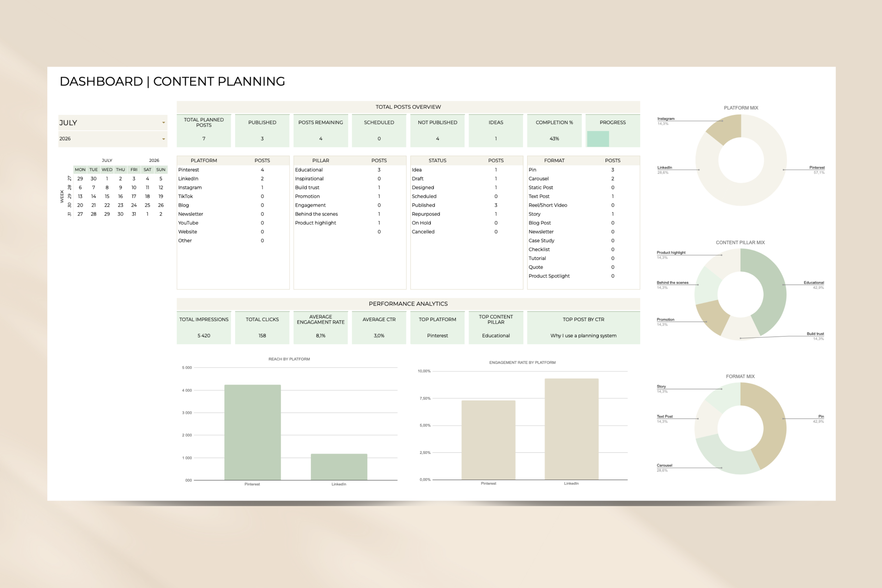This screenshot has width=882, height=588.
Task: Click the Build trust label in pillar chart
Action: point(815,334)
